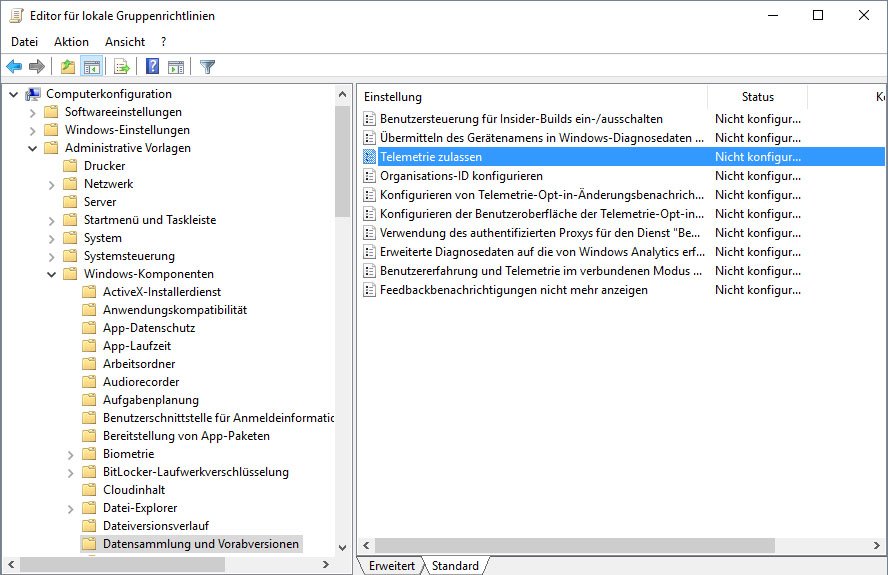The width and height of the screenshot is (888, 575).
Task: Sort by Status column header
Action: (x=757, y=97)
